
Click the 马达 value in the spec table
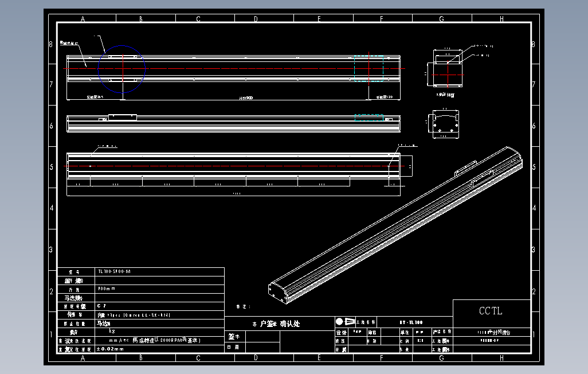[x=104, y=324]
